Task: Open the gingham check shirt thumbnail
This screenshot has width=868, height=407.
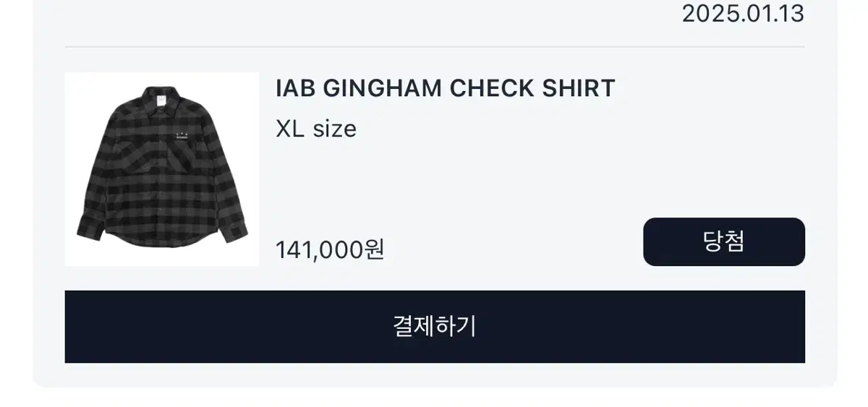Action: [162, 169]
